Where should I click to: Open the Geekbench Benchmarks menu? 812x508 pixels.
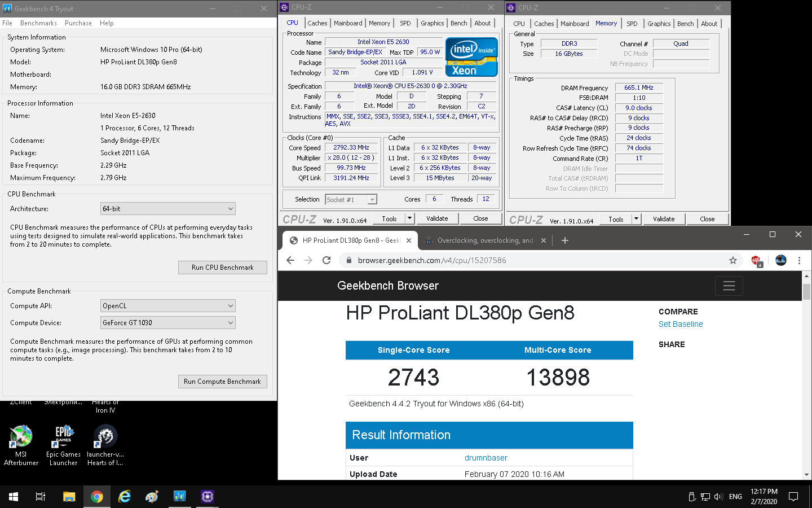tap(38, 23)
